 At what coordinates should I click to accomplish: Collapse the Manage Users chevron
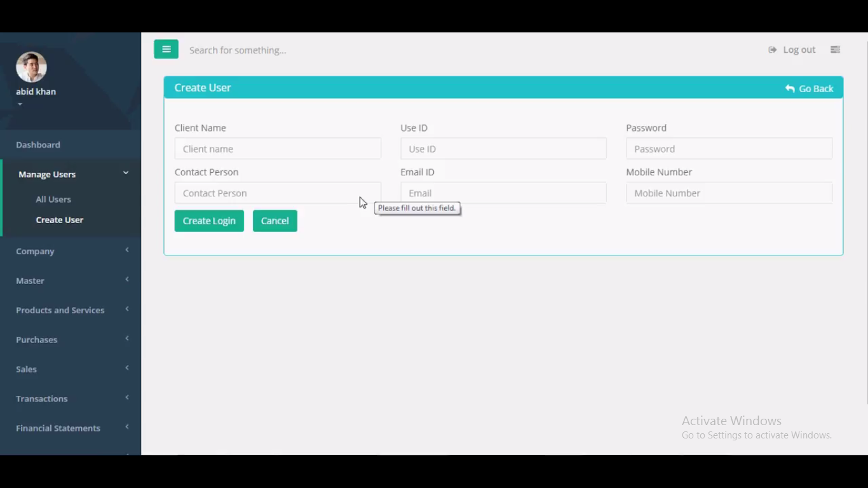[125, 173]
